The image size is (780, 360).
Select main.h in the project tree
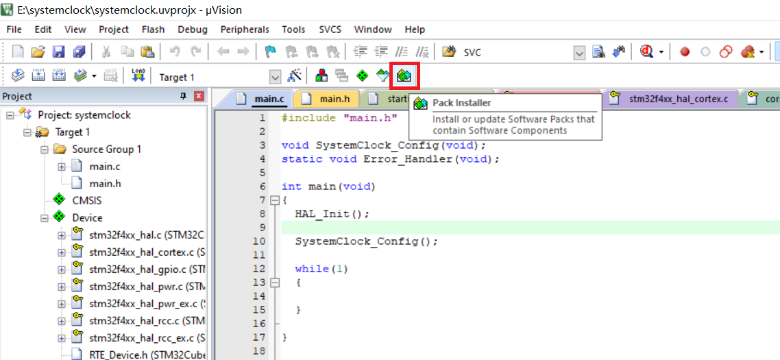tap(105, 183)
